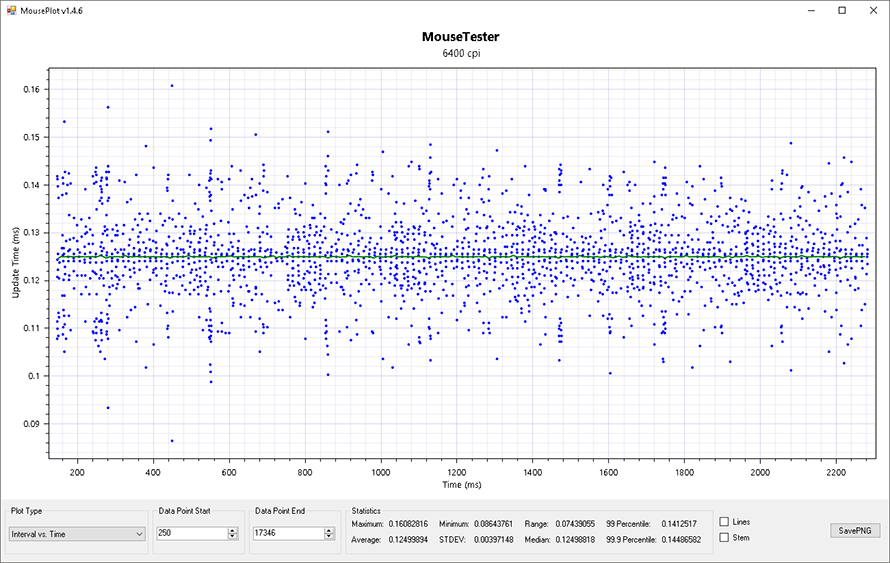Click the 1000 x-axis tick label
Viewport: 890px width, 563px height.
pos(380,472)
